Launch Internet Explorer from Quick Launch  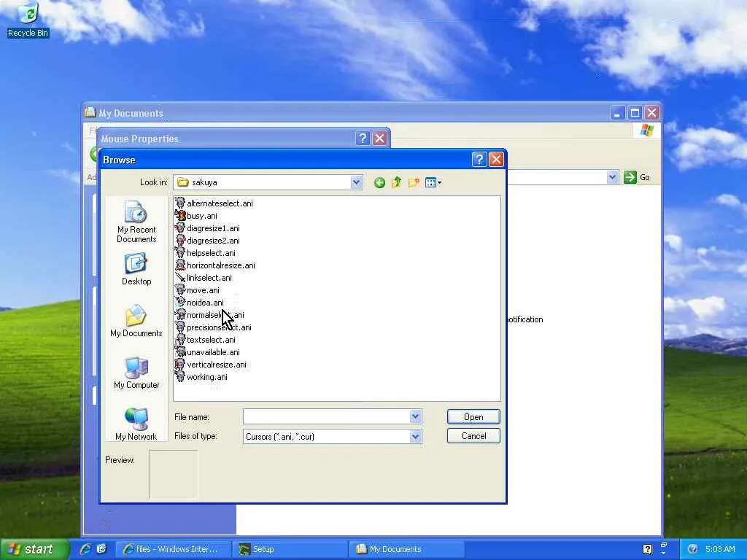tap(86, 549)
